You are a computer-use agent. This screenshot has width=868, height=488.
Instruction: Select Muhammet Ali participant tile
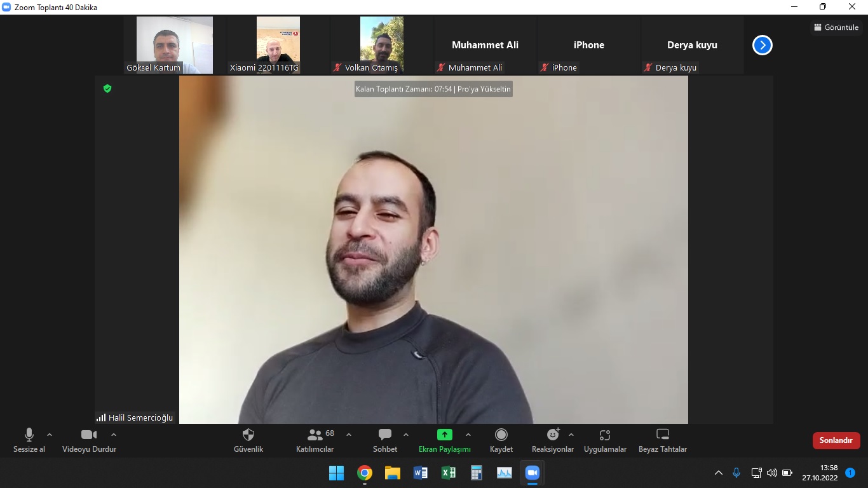click(485, 45)
